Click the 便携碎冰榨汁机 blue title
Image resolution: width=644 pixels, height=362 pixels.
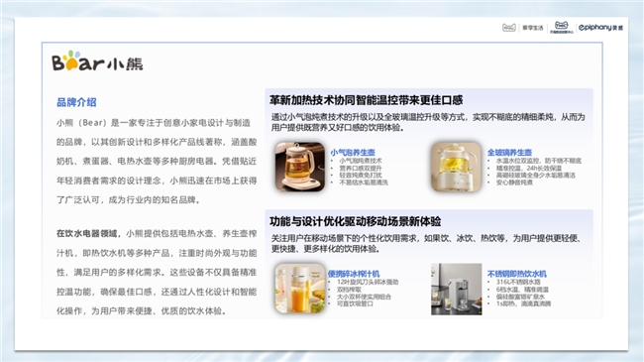pyautogui.click(x=354, y=274)
